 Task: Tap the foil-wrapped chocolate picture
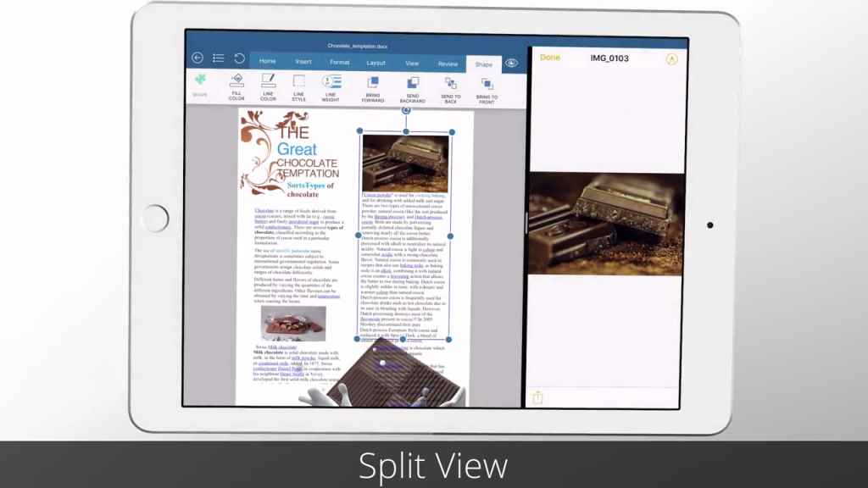tap(293, 324)
